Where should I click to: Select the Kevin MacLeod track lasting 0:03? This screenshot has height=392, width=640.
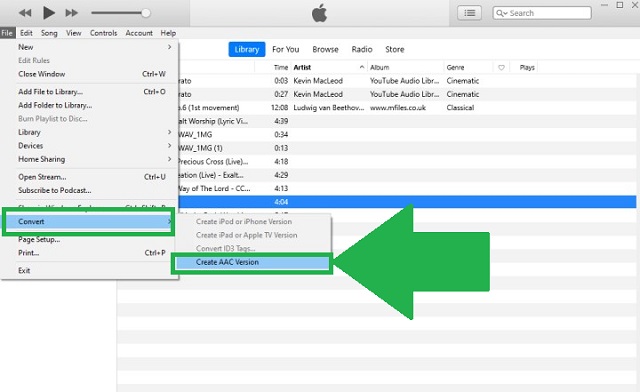tap(407, 81)
